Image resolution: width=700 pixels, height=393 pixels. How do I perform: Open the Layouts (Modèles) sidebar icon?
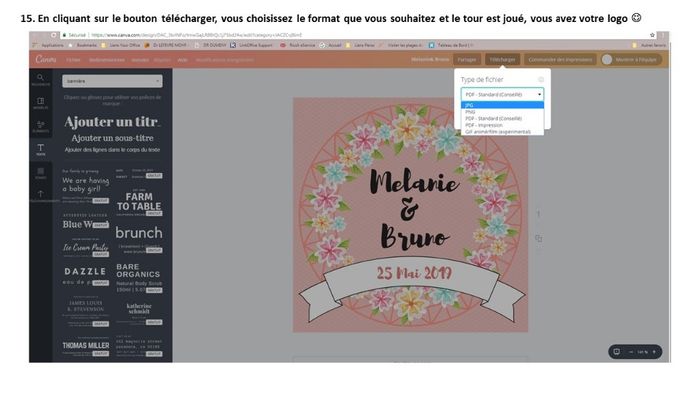point(41,103)
